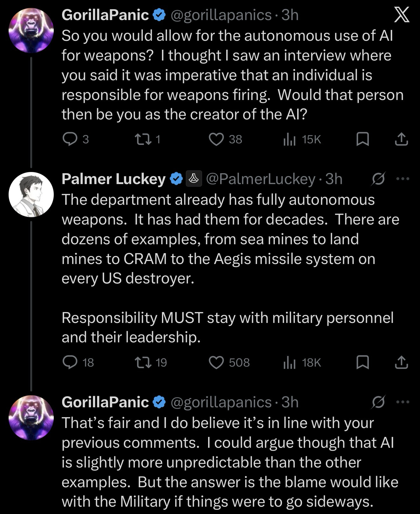Like GorillaPanic's tweet with 38 likes
The image size is (420, 514).
coord(216,139)
